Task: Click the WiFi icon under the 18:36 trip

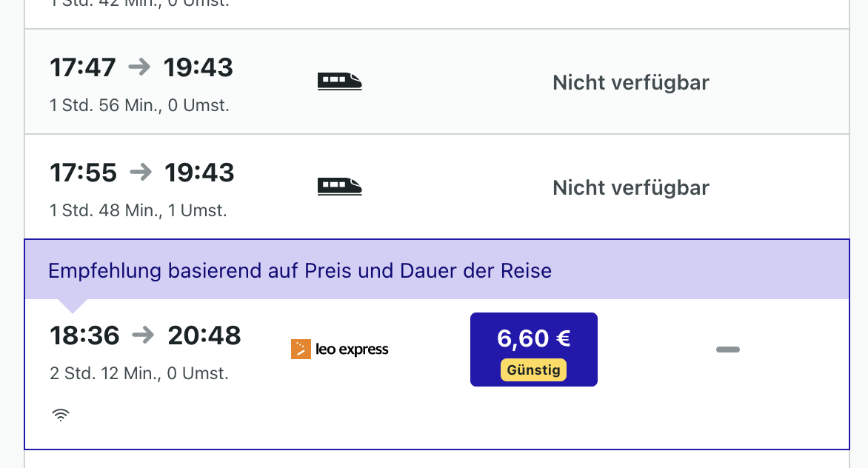Action: tap(61, 415)
